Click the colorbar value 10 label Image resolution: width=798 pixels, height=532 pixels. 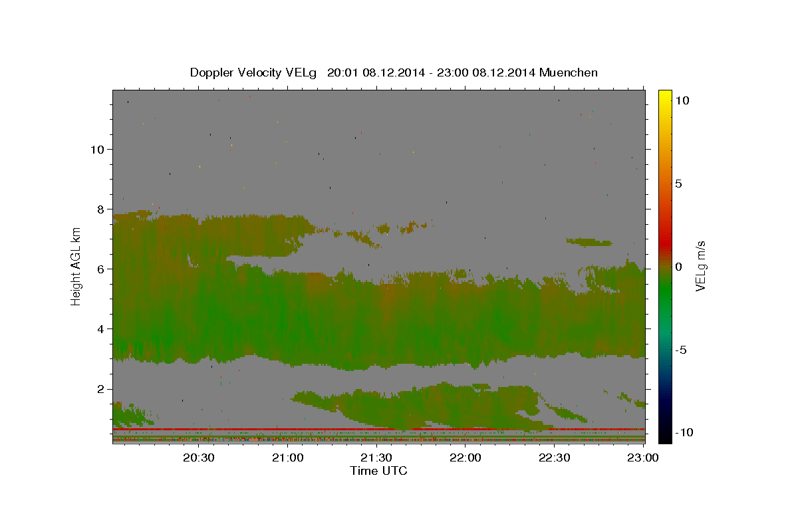tap(682, 100)
